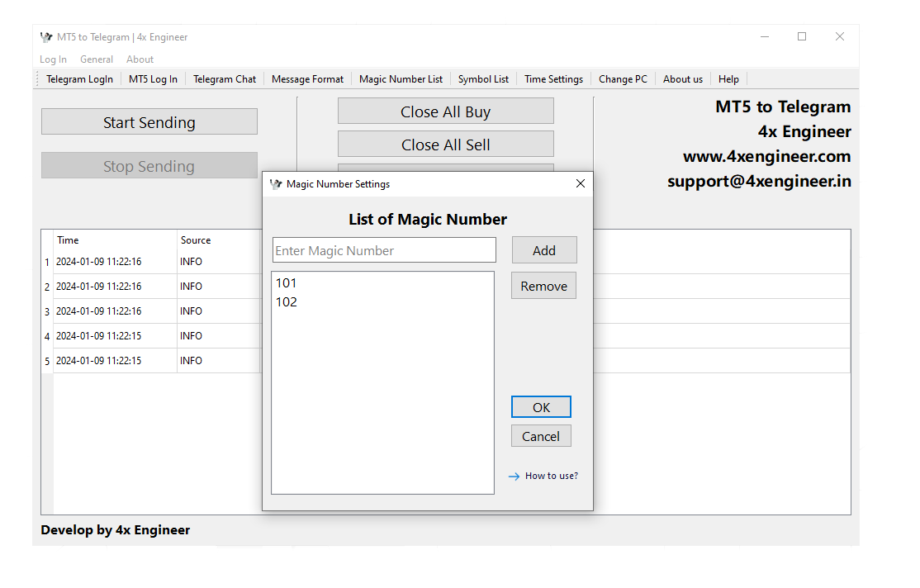
Task: Open Symbol List settings
Action: (x=483, y=79)
